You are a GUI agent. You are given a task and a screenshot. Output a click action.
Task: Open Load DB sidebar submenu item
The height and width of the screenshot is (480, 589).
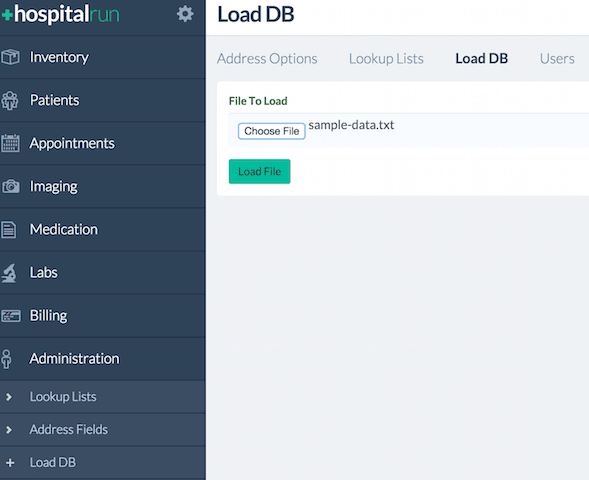103,463
